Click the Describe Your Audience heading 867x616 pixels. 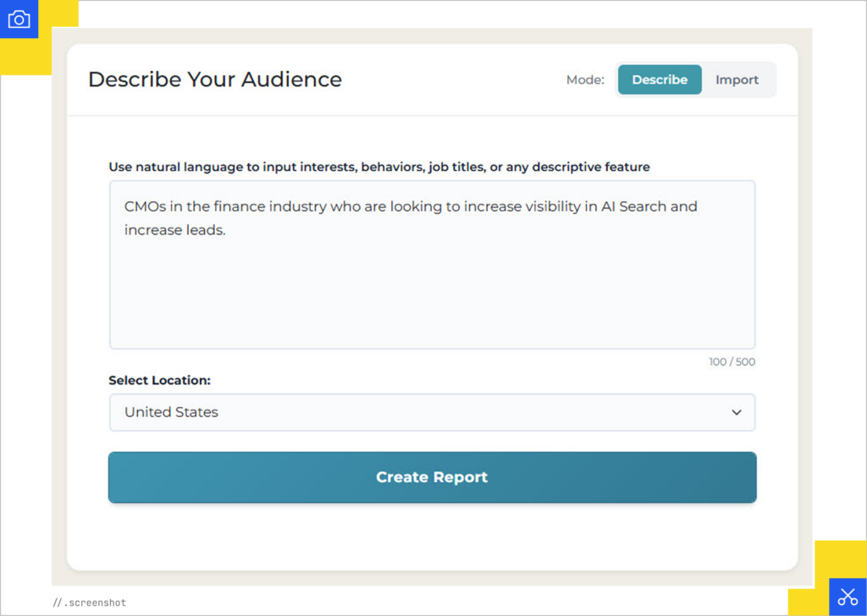pos(215,80)
